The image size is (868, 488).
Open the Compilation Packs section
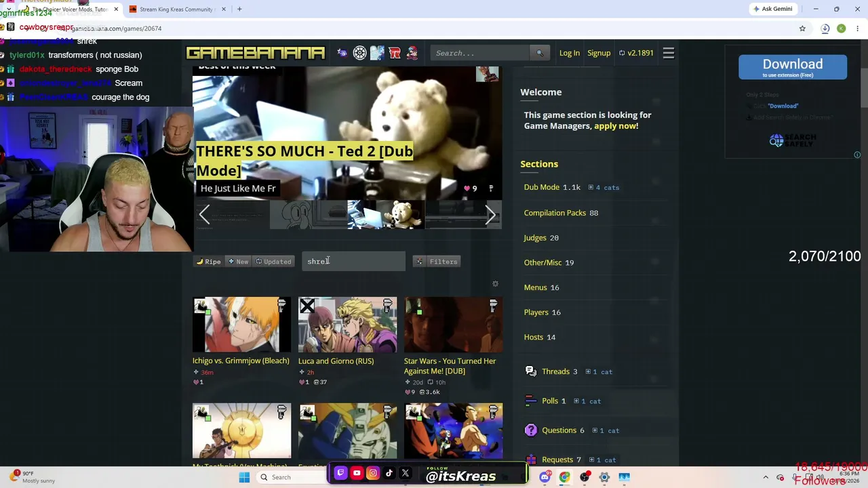(555, 213)
